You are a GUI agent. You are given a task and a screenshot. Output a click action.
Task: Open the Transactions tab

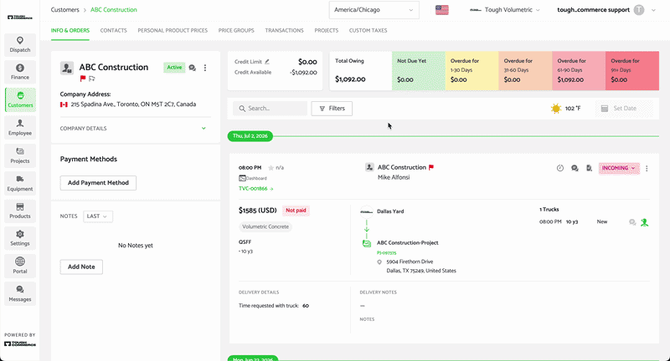coord(284,30)
